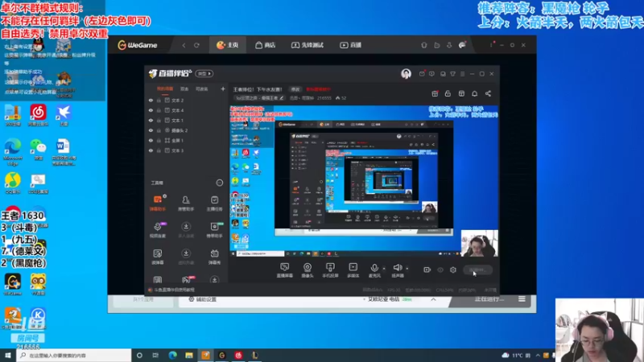644x362 pixels.
Task: Open WeGame 先锋测试 tab
Action: [x=308, y=45]
